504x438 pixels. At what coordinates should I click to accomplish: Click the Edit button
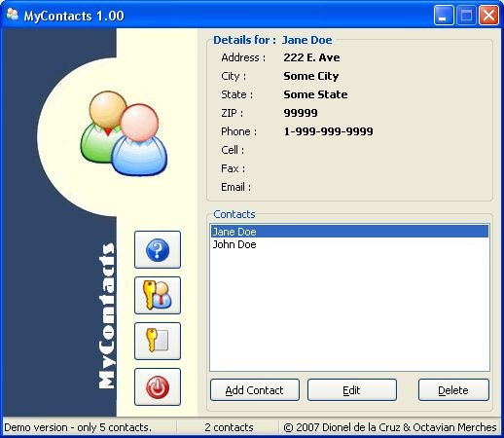click(352, 390)
